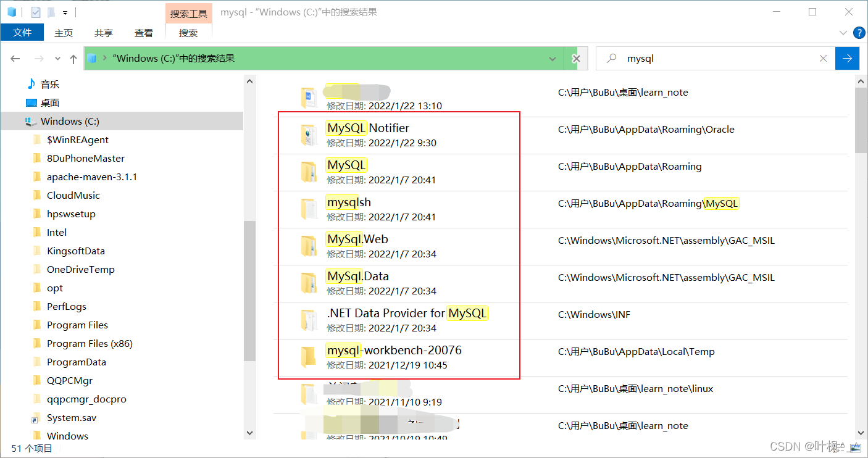Expand the address bar history dropdown
This screenshot has height=458, width=868.
(x=553, y=59)
